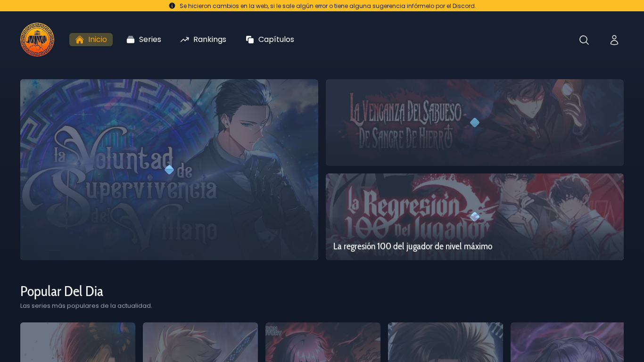644x362 pixels.
Task: Go to the Inicio tab
Action: (91, 40)
